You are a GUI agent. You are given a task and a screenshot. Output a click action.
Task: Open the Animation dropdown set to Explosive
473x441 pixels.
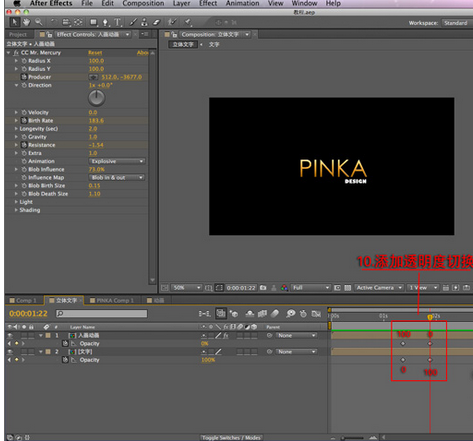pos(117,161)
